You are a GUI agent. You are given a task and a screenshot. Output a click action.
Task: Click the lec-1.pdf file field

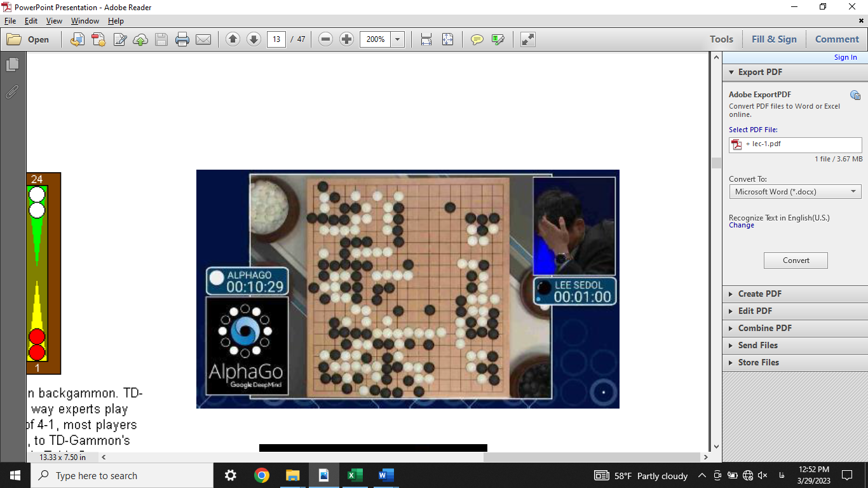pos(795,145)
